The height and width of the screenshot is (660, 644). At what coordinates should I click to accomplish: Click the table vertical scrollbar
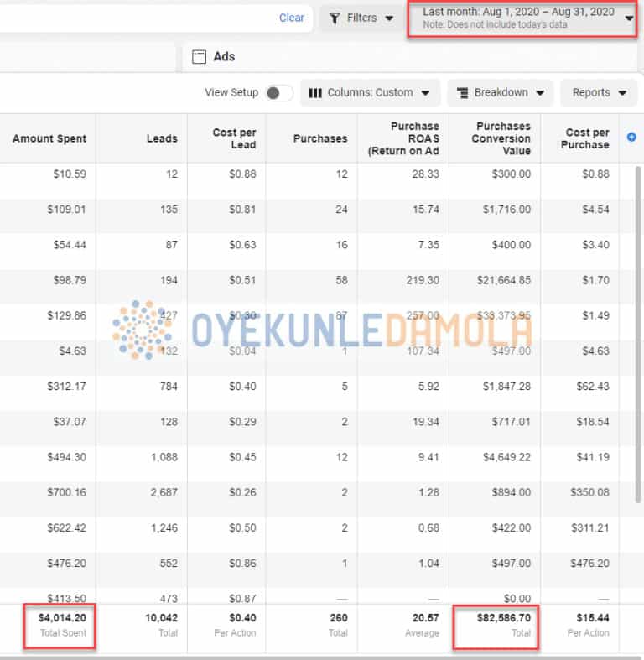638,334
